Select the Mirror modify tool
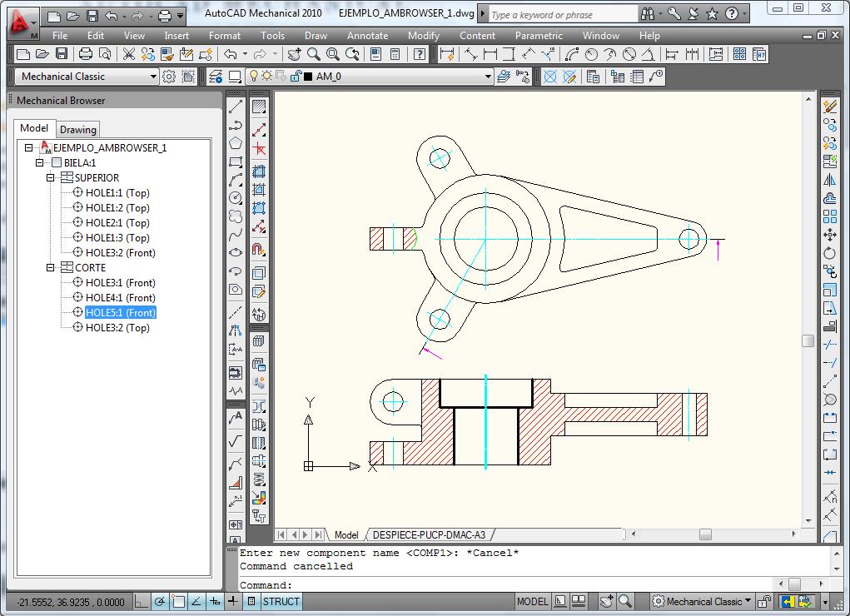 point(830,180)
